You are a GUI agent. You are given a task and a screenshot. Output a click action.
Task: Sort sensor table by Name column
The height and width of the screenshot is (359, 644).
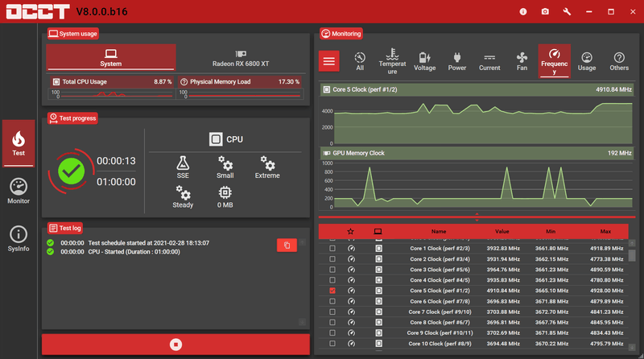click(439, 232)
